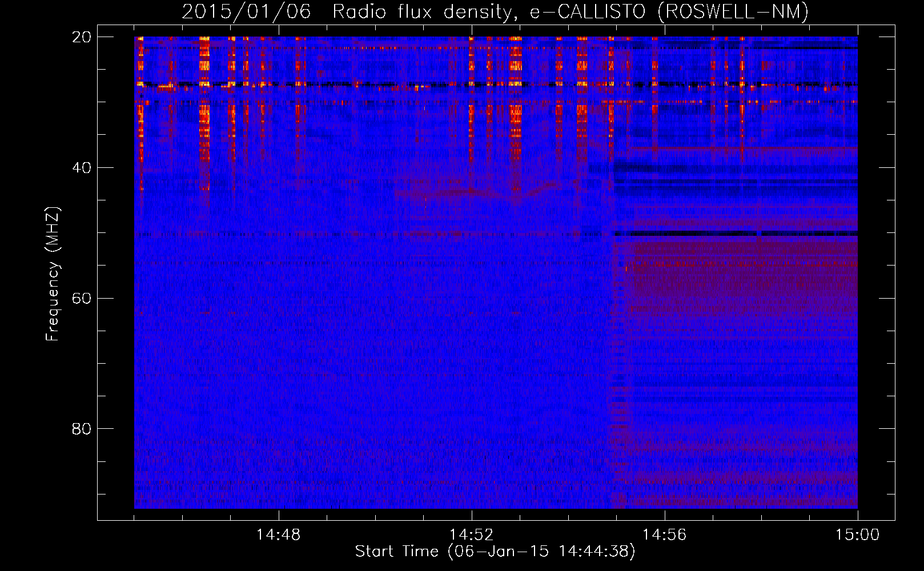The height and width of the screenshot is (571, 924).
Task: Click the 14:56 time tick label
Action: pyautogui.click(x=664, y=535)
